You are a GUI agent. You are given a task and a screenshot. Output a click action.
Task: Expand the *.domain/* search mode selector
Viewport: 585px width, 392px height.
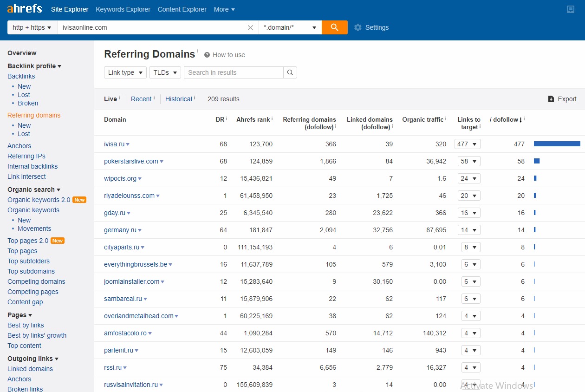pyautogui.click(x=314, y=27)
